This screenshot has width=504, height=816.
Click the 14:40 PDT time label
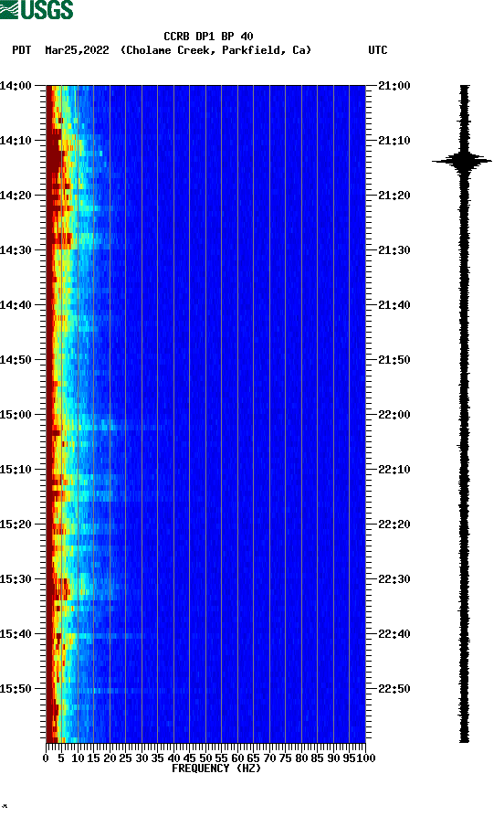(16, 305)
